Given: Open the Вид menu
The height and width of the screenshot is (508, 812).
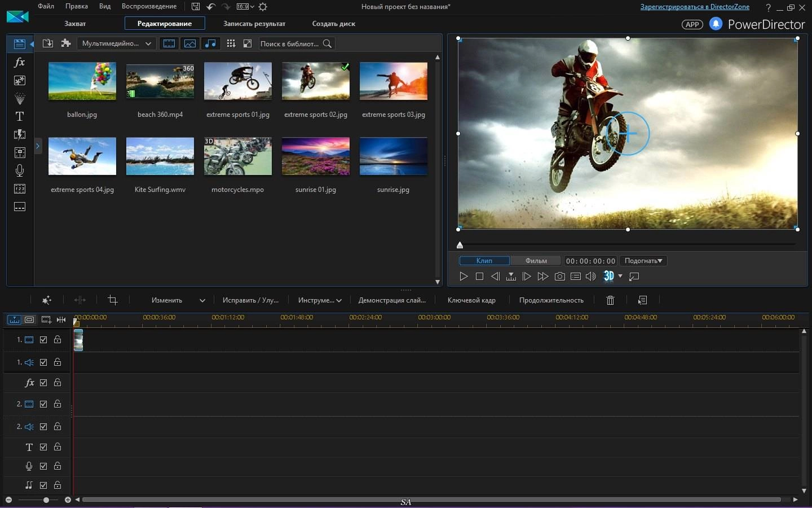Looking at the screenshot, I should 105,6.
